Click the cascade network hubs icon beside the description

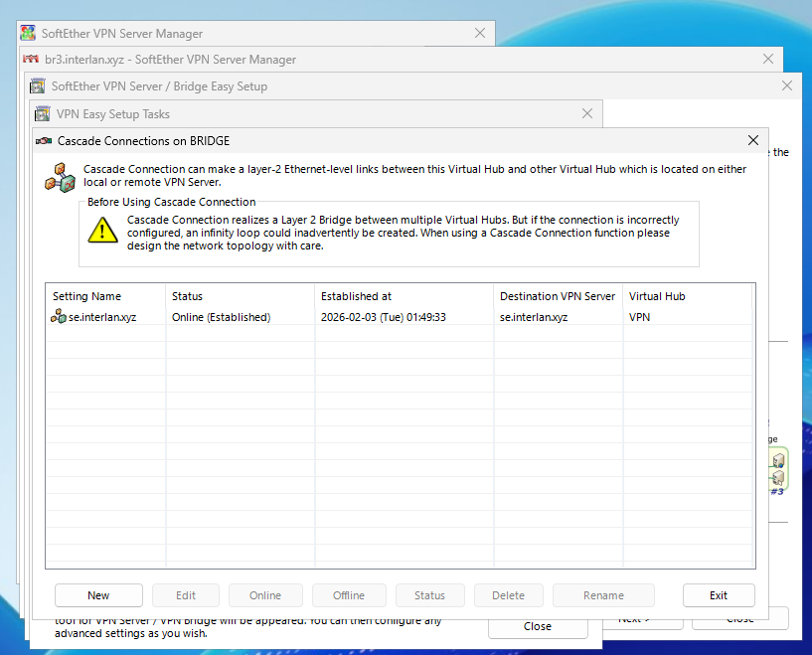pyautogui.click(x=60, y=178)
